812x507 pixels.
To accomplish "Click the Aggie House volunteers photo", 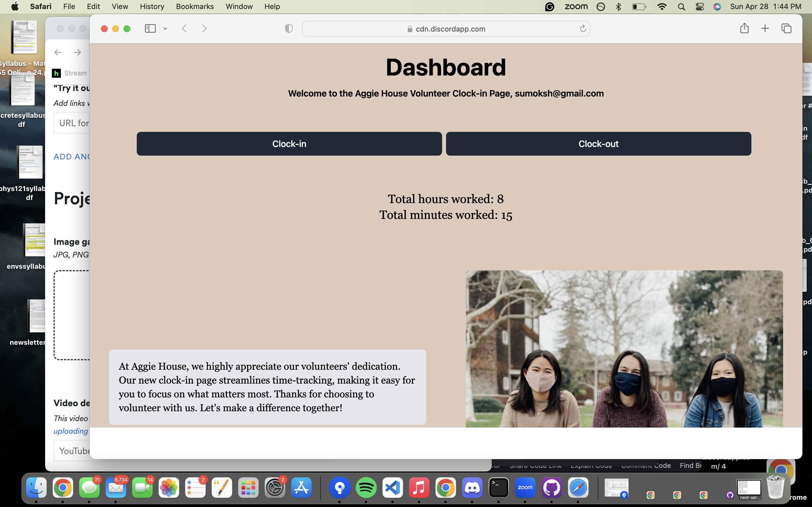I will pos(624,349).
